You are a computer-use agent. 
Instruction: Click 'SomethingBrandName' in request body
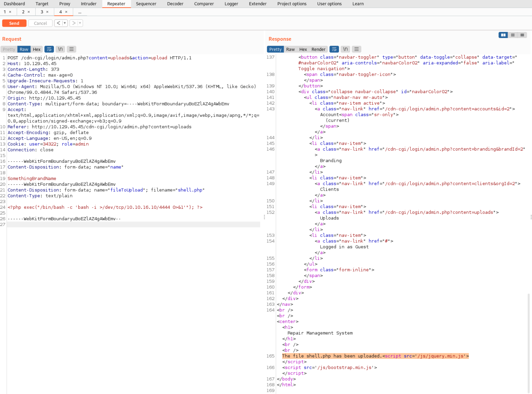(32, 179)
